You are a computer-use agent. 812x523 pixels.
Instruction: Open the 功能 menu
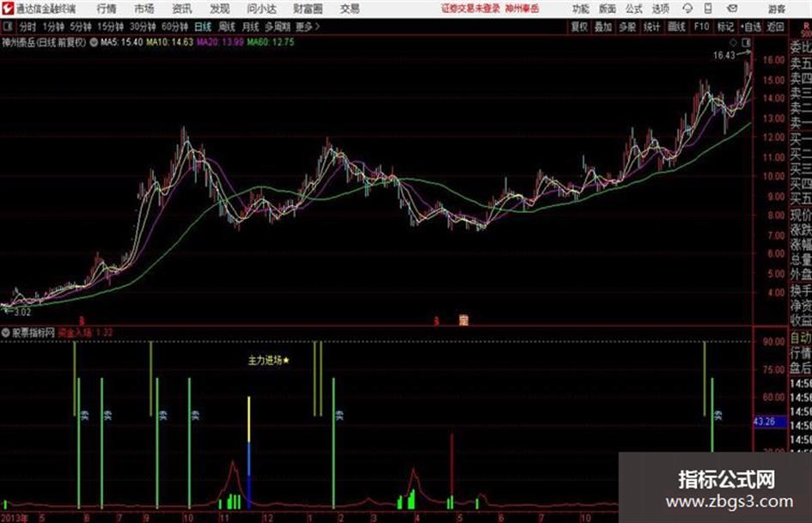coord(581,9)
